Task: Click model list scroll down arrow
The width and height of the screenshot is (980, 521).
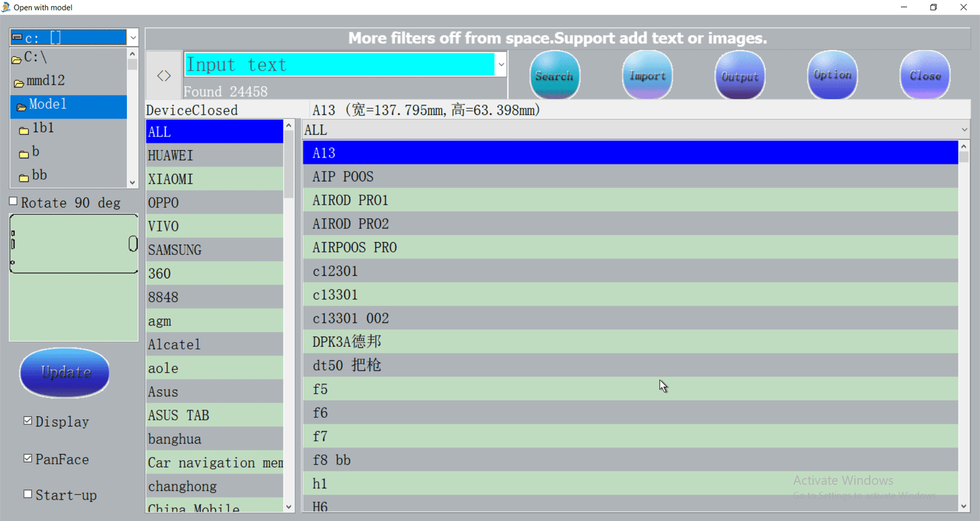Action: [964, 506]
